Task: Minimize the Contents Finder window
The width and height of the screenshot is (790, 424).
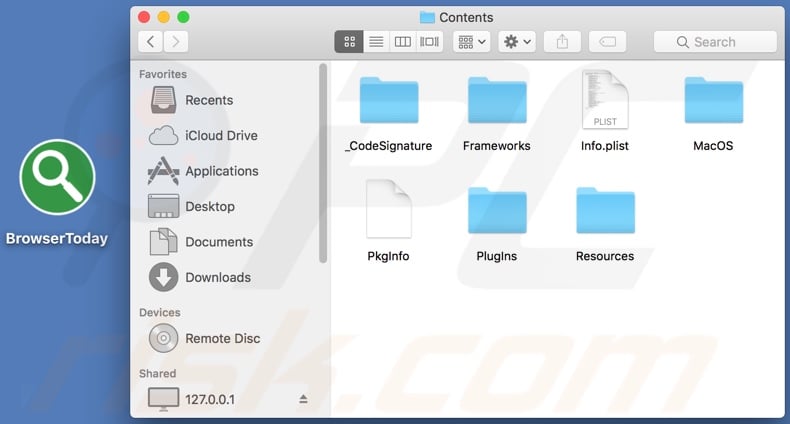Action: (164, 17)
